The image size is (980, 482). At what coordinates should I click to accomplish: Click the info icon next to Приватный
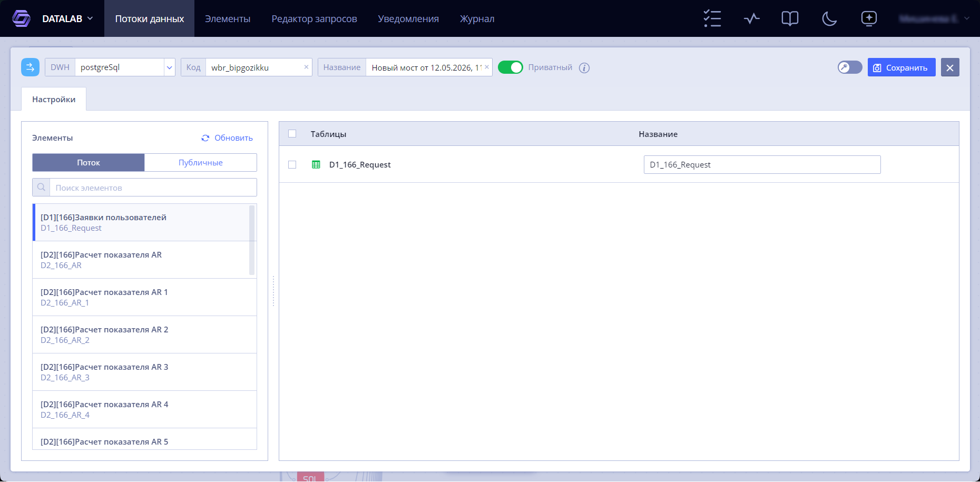coord(584,67)
